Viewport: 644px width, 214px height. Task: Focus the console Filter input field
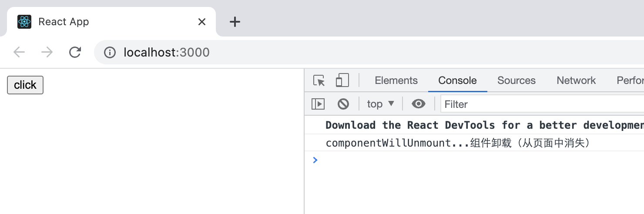click(x=542, y=104)
